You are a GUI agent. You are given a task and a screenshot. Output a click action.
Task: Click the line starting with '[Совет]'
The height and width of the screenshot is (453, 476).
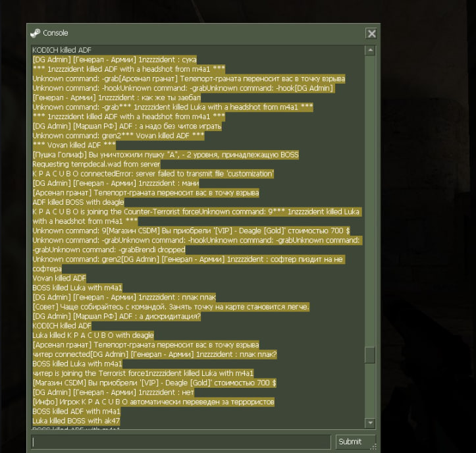point(171,307)
